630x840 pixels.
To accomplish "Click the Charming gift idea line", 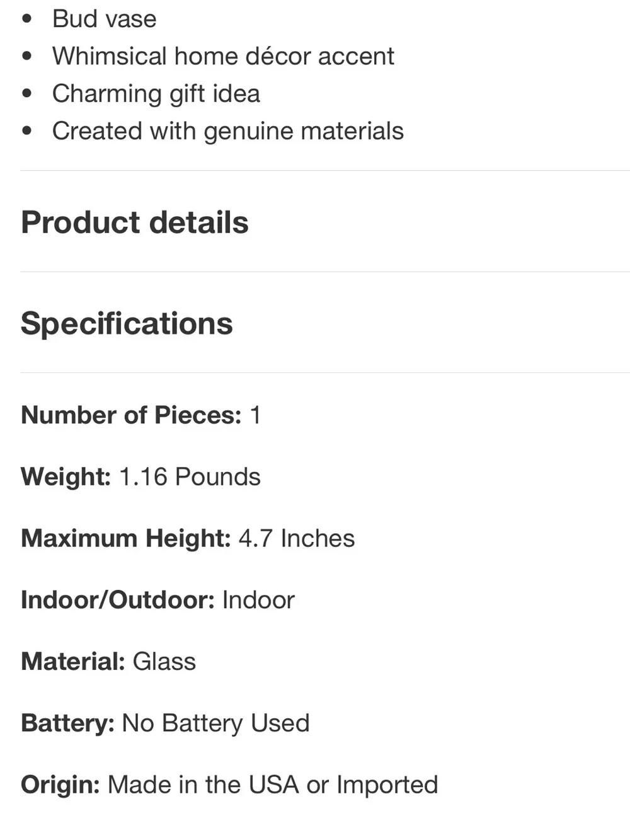I will coord(156,94).
